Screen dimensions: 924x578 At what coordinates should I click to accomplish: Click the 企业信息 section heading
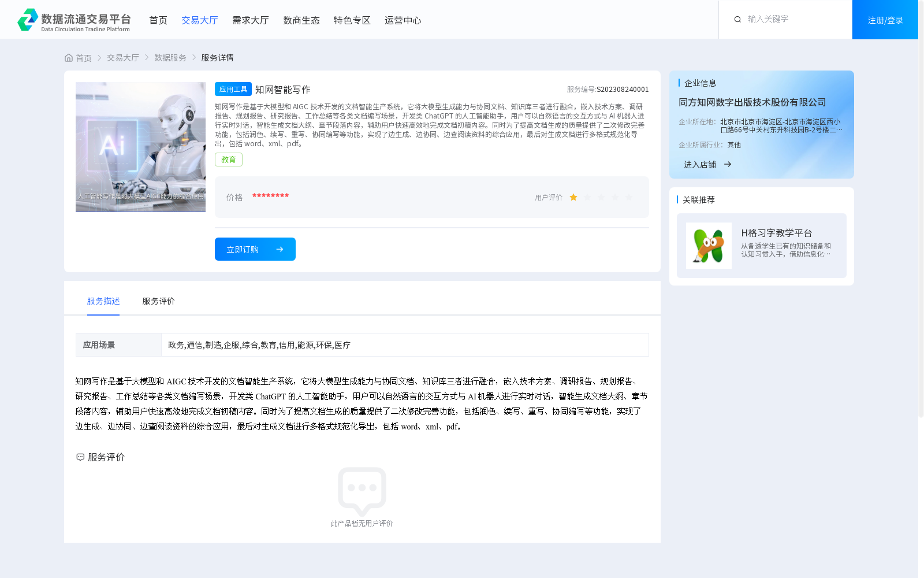(701, 83)
